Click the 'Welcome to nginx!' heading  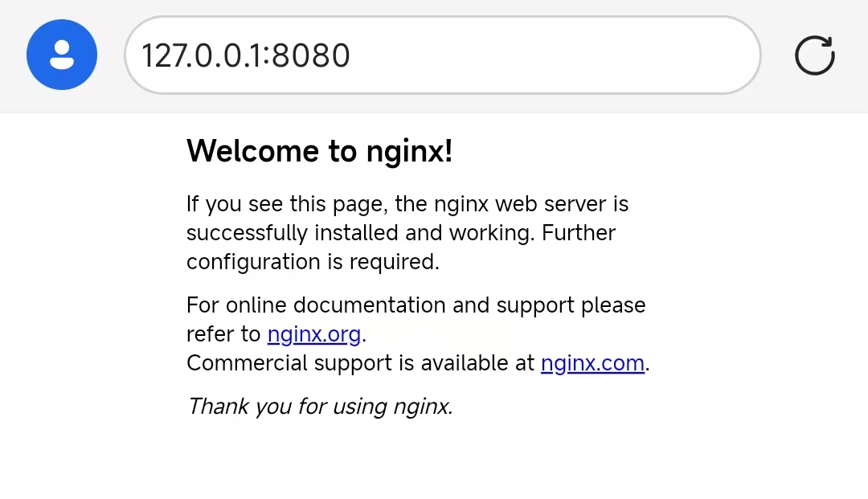[x=319, y=151]
